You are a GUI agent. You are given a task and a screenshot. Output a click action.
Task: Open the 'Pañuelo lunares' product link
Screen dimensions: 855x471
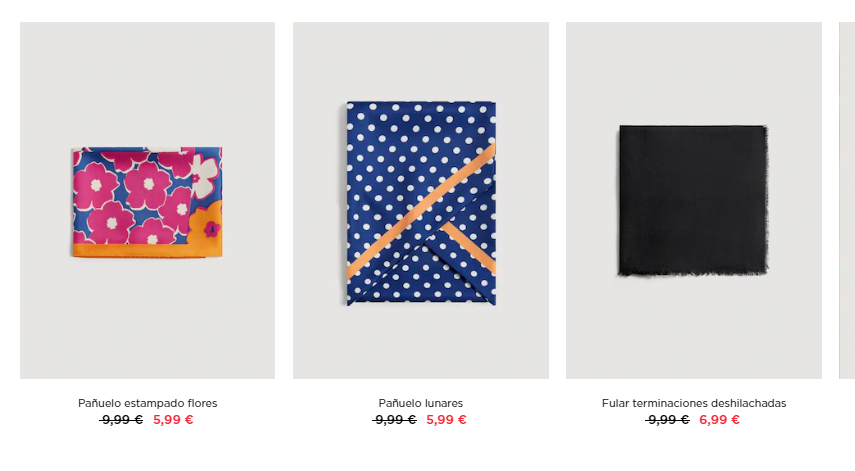(x=420, y=403)
